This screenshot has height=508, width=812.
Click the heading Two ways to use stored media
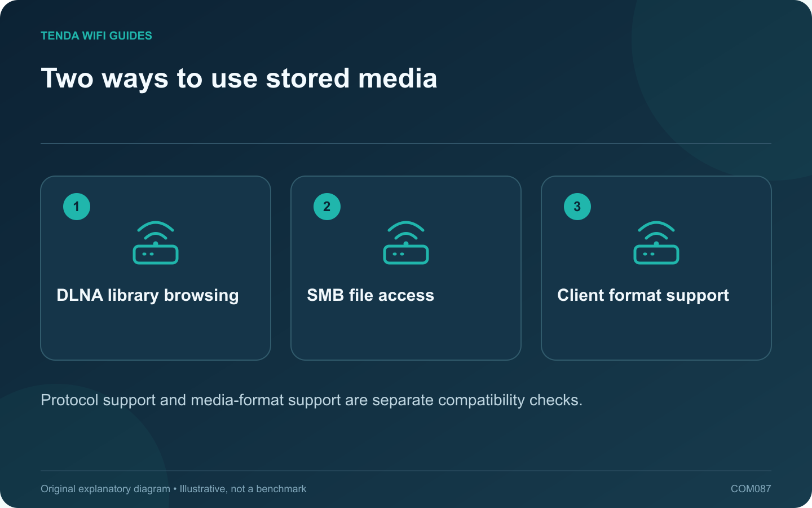(x=239, y=78)
